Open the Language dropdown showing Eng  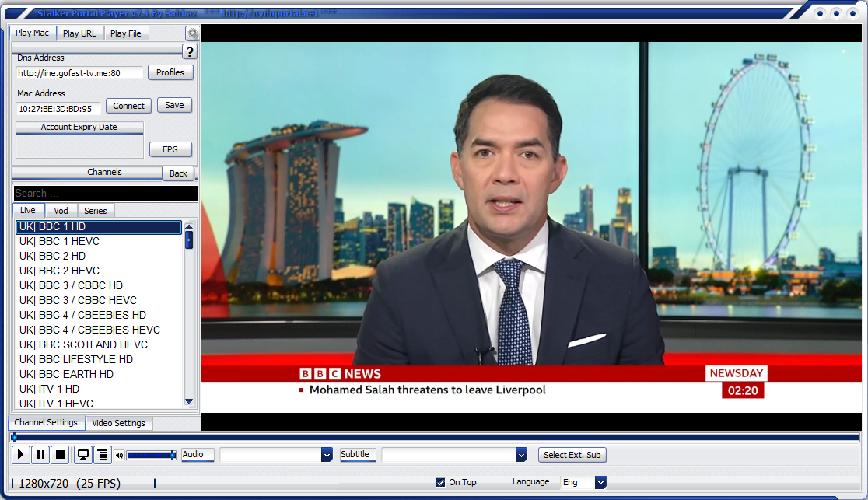tap(600, 483)
